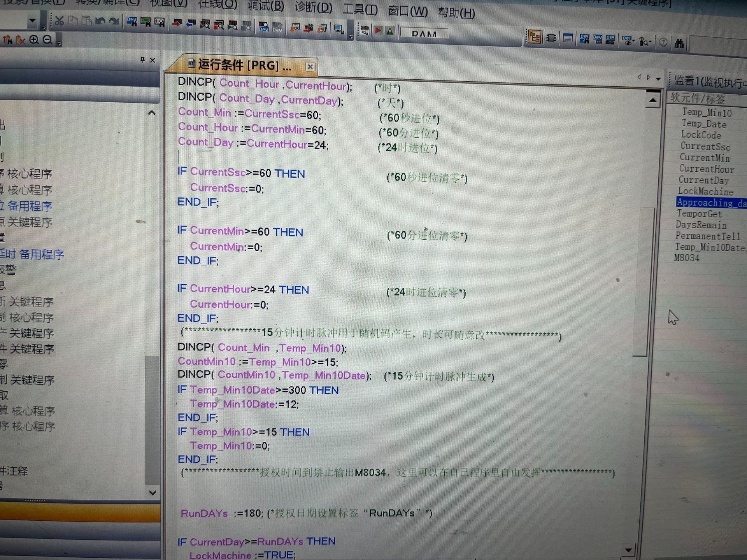Image resolution: width=747 pixels, height=560 pixels.
Task: Toggle the Output window list icon
Action: (x=568, y=38)
